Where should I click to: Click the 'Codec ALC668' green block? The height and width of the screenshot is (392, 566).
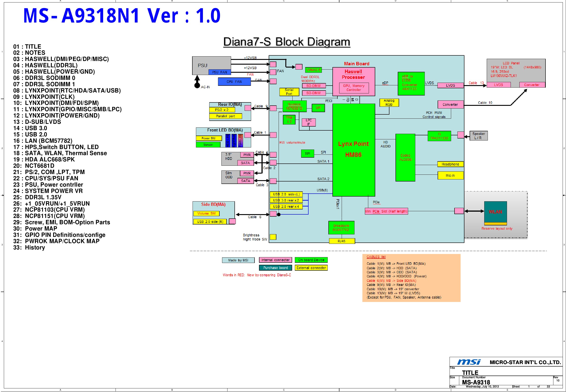coord(405,157)
